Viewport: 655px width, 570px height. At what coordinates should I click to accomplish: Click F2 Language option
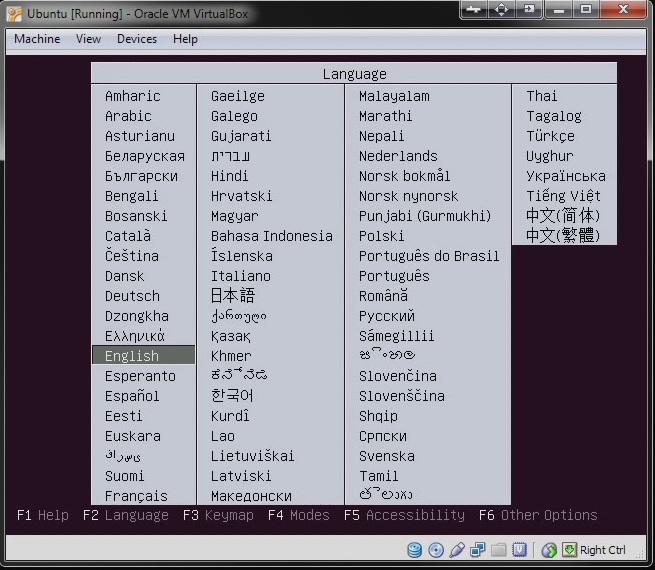tap(125, 515)
